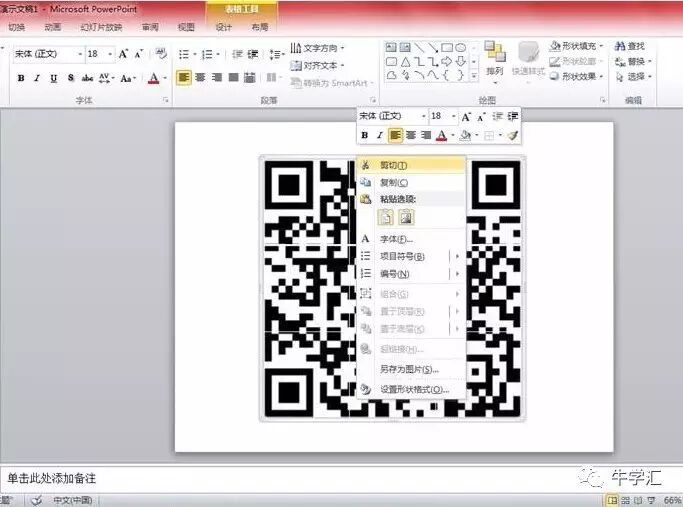
Task: Open the 形状效果 shape effects dropdown
Action: (576, 77)
